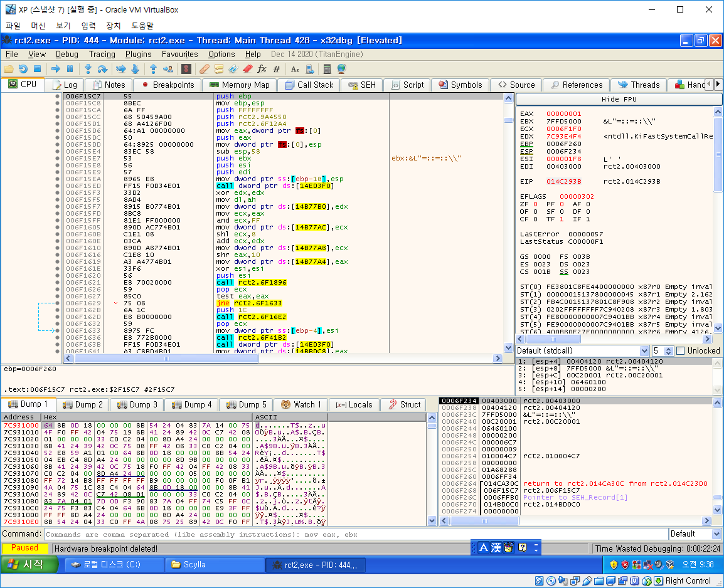Viewport: 724px width, 588px height.
Task: Toggle breakpoint bullet at 006F1605
Action: tap(57, 228)
